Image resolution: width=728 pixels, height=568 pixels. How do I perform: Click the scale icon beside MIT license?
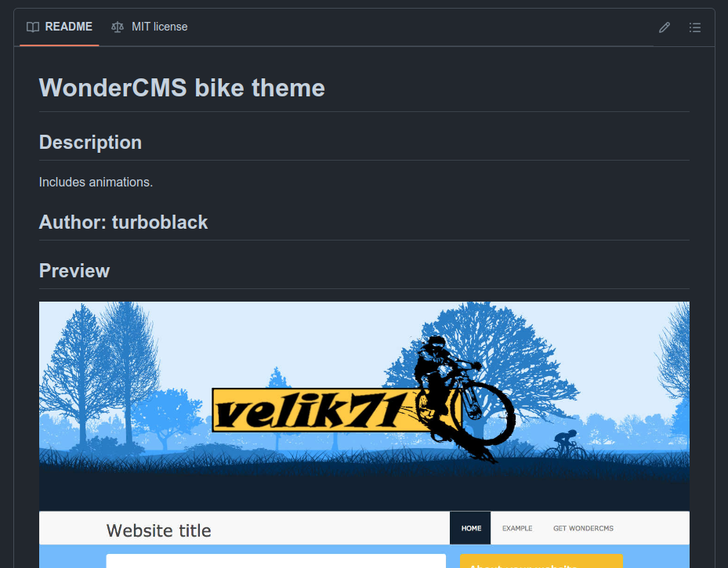[x=118, y=27]
